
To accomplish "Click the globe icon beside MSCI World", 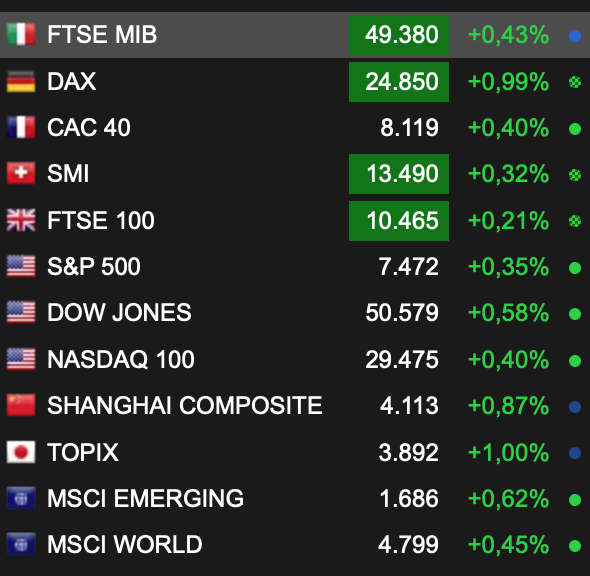I will (x=21, y=544).
